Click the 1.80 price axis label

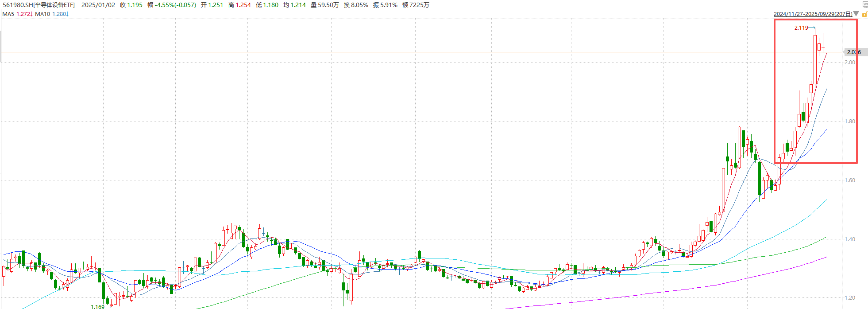pos(850,121)
